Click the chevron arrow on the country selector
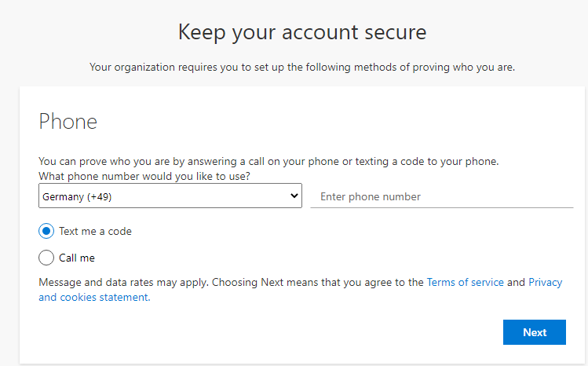588x366 pixels. pos(294,196)
